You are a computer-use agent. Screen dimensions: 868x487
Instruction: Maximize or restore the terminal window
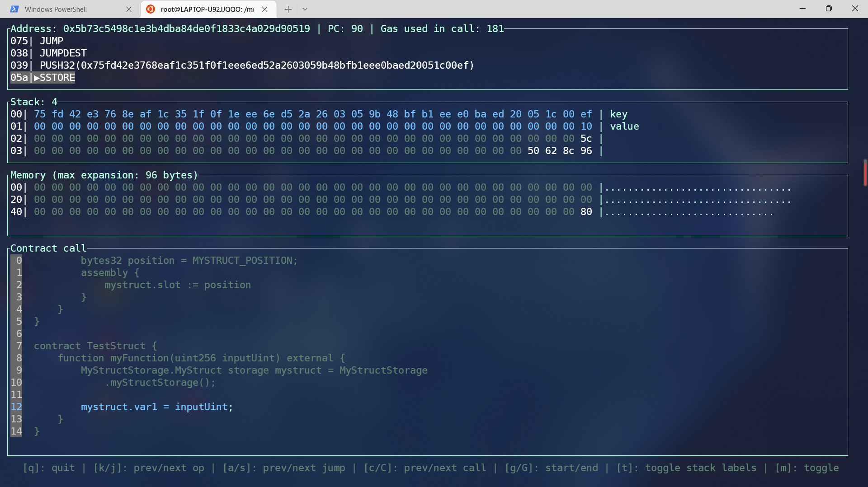coord(829,9)
